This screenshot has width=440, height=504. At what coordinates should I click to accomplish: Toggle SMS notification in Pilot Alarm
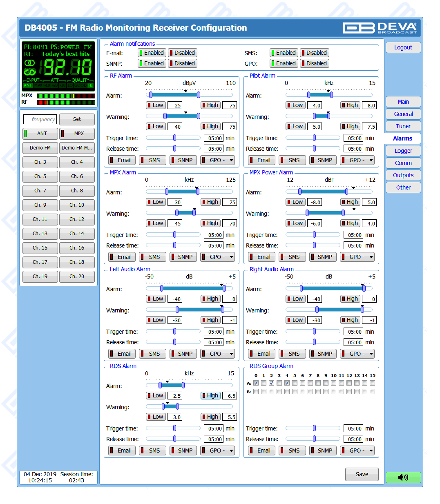pyautogui.click(x=292, y=160)
